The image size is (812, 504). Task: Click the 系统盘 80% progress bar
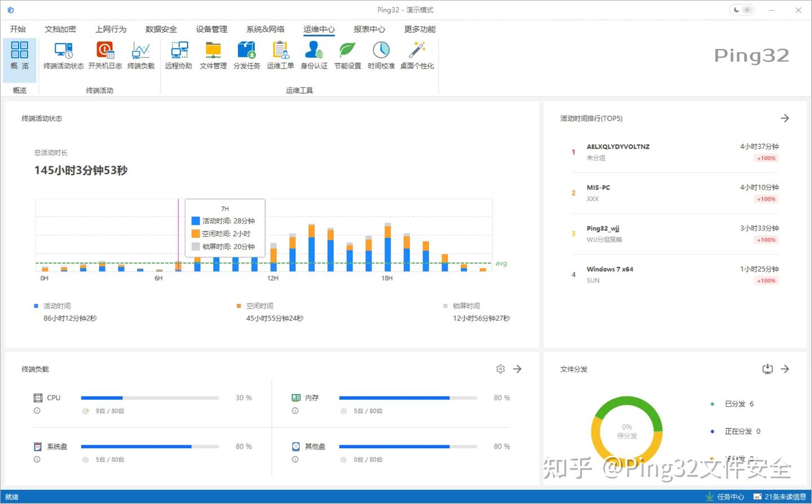150,446
